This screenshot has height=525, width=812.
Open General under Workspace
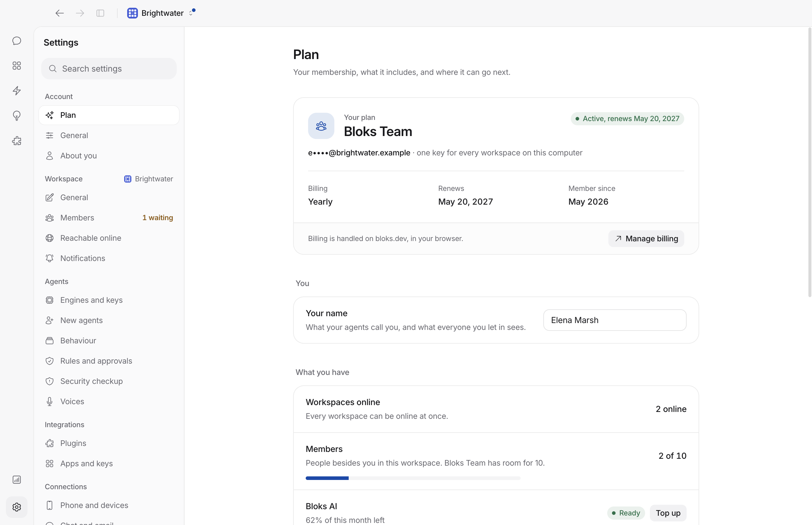[109, 197]
